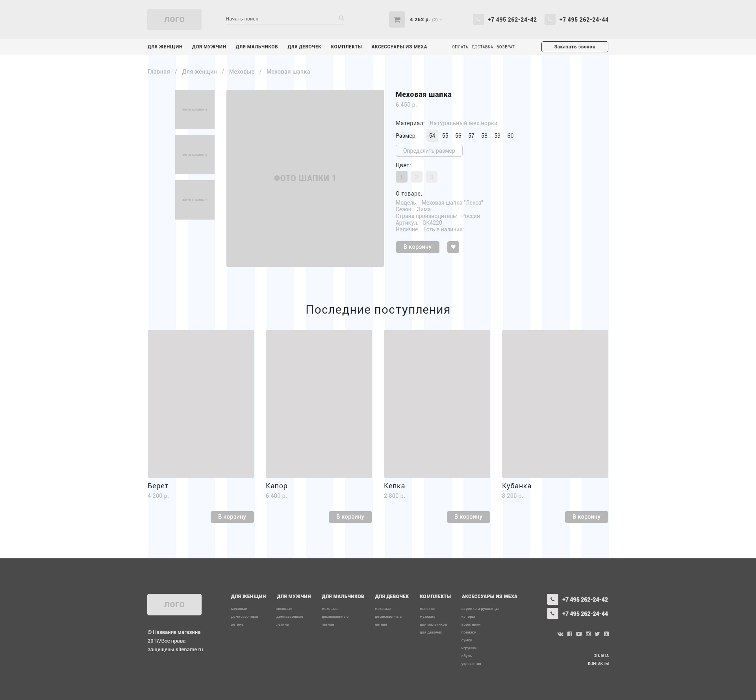Expand the cart total dropdown arrow
Screen dimensions: 756x700
tap(441, 20)
